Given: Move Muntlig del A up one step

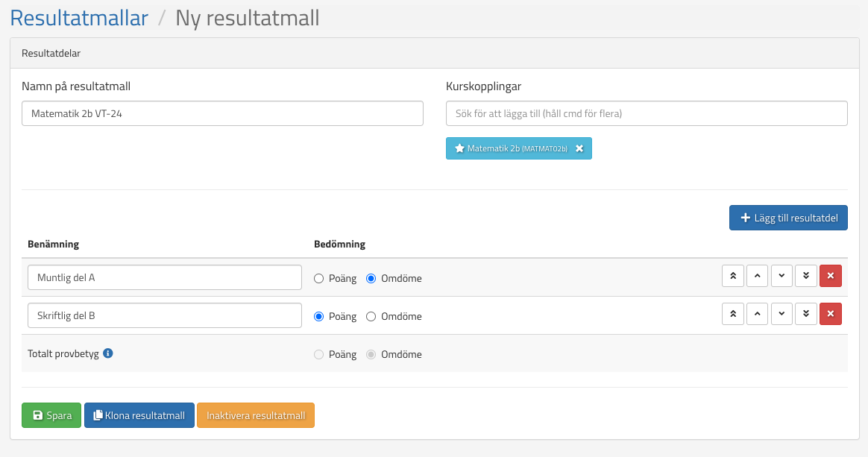Looking at the screenshot, I should click(x=757, y=276).
